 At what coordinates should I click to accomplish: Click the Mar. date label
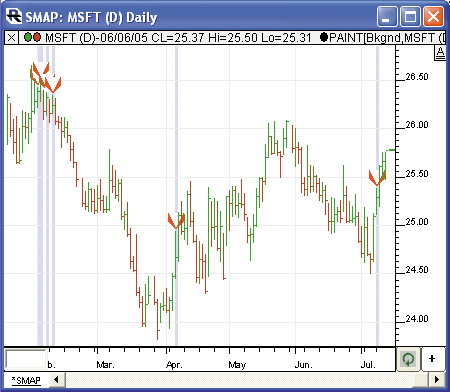point(105,365)
